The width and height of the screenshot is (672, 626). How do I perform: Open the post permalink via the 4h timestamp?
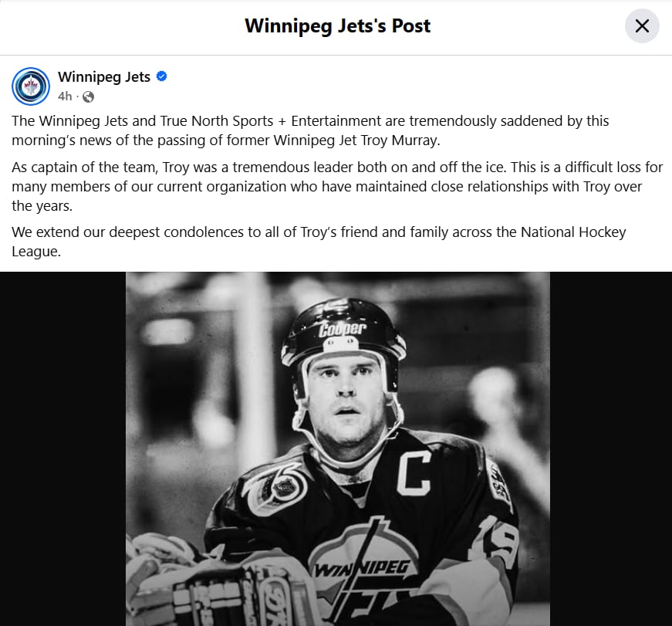(65, 96)
